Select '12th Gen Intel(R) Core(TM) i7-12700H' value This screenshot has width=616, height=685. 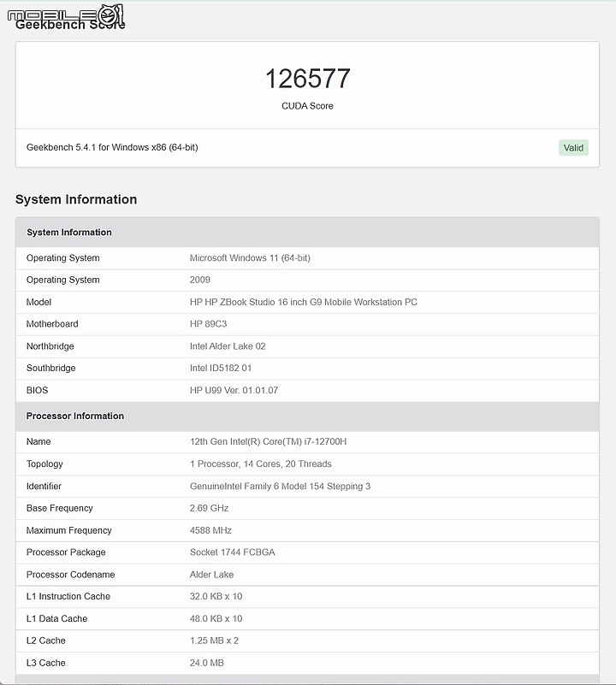tap(268, 441)
